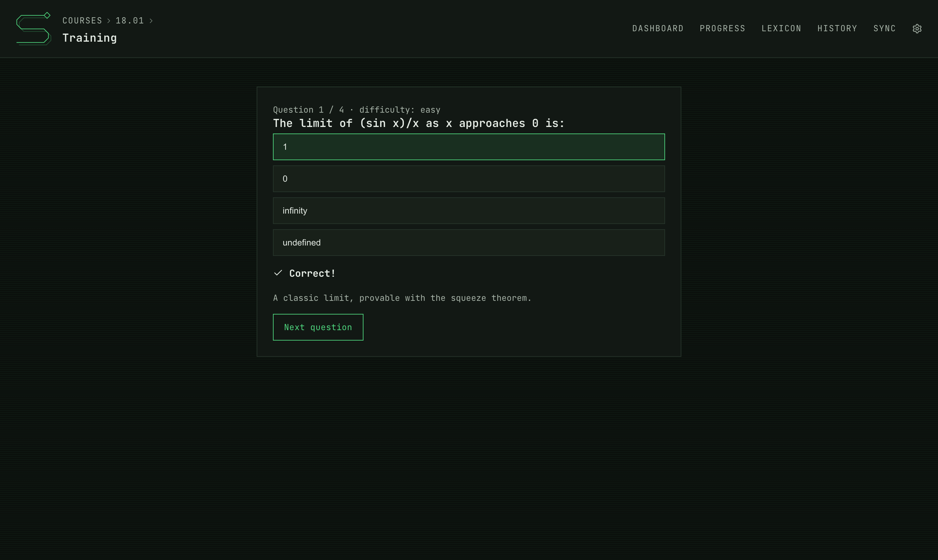Follow the COURSES breadcrumb link
Viewport: 938px width, 560px height.
[82, 21]
